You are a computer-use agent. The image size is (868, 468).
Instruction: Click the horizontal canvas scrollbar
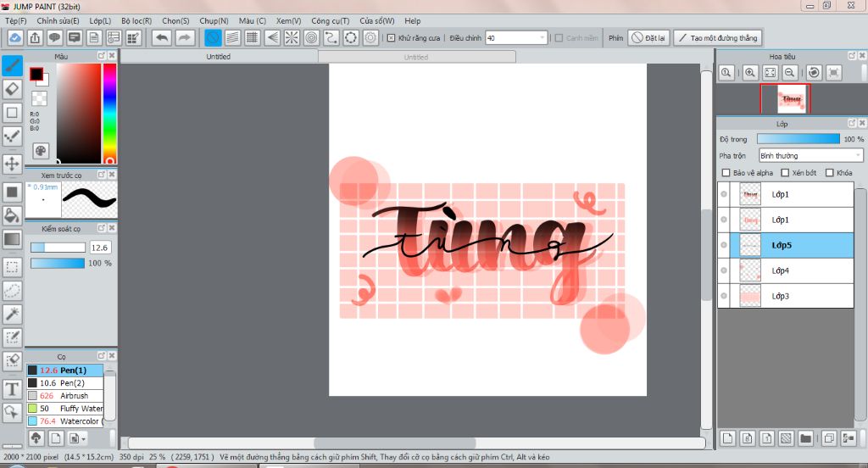pos(395,443)
